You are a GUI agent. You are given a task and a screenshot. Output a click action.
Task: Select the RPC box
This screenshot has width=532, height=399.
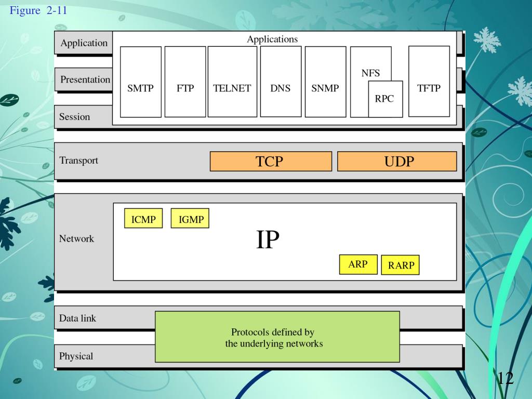pos(385,99)
